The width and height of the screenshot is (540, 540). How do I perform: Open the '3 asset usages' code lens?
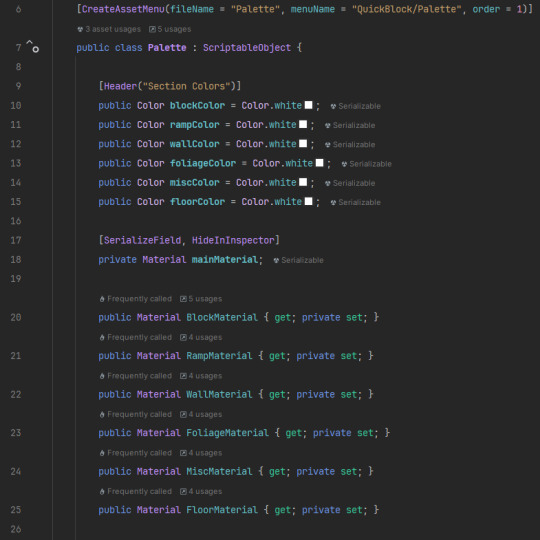tap(109, 29)
